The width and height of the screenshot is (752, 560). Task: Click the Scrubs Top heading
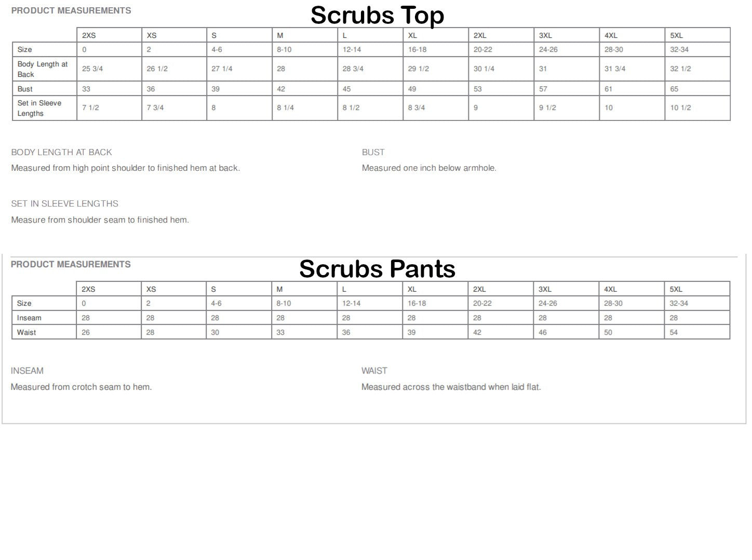[377, 15]
